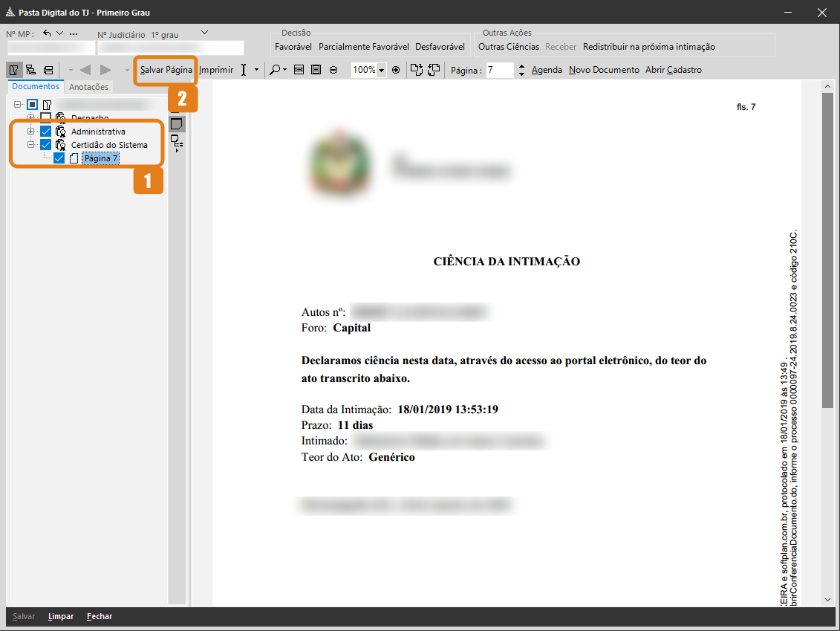This screenshot has width=840, height=631.
Task: Click Salvar Página in toolbar
Action: (x=166, y=70)
